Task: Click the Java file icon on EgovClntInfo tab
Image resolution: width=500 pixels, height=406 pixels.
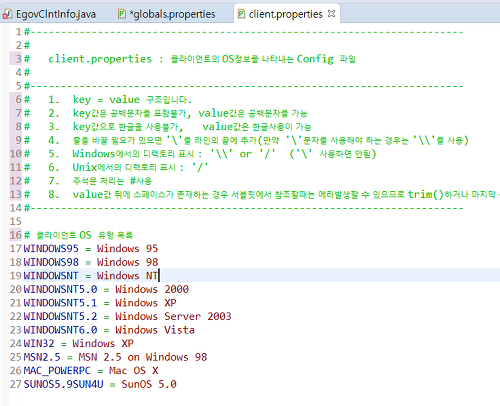Action: coord(7,14)
